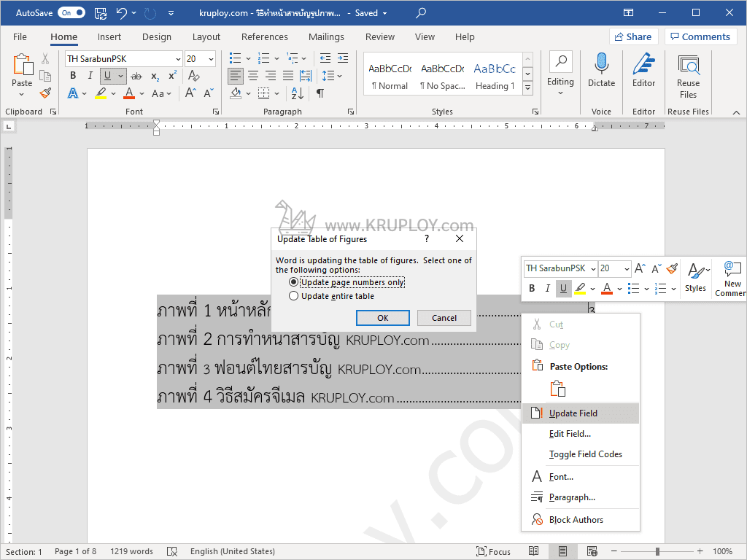
Task: Switch to Web Layout view in status bar
Action: coord(592,551)
